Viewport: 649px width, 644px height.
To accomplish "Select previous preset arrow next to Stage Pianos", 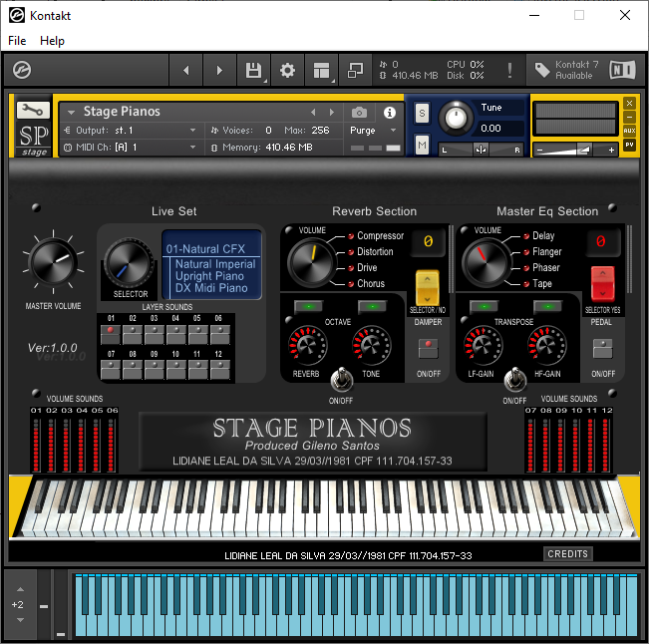I will pyautogui.click(x=313, y=113).
